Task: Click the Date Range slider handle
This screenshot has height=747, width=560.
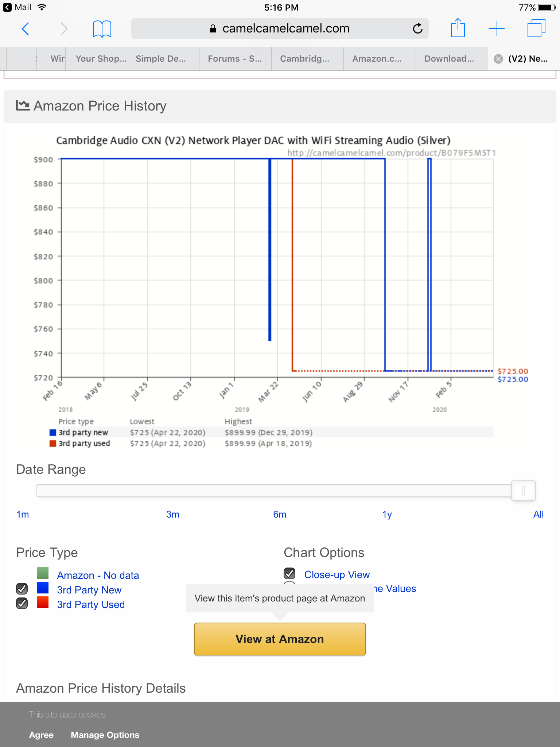Action: (x=523, y=491)
